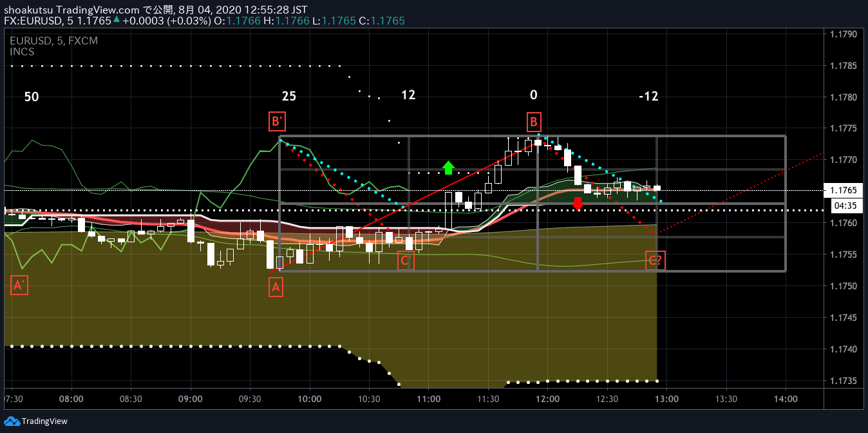Select the red boxed C' label

406,261
